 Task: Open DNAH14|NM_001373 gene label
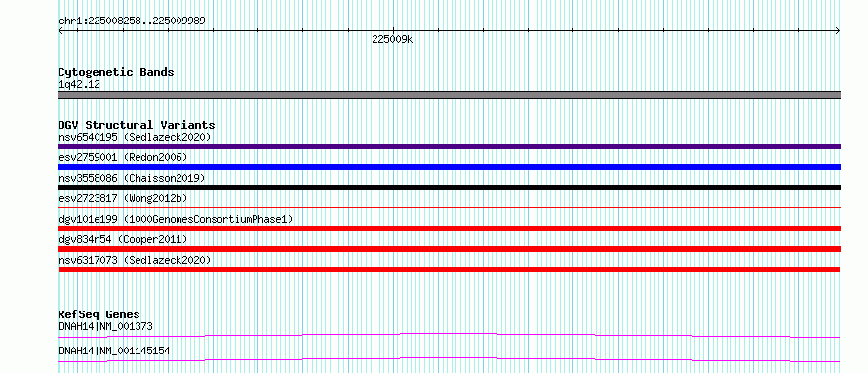click(x=105, y=326)
